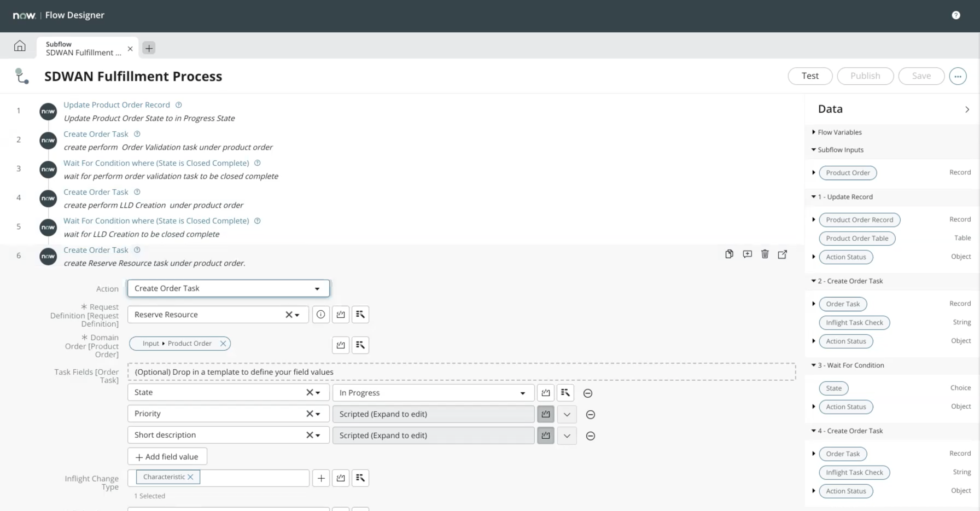This screenshot has height=511, width=980.
Task: Close the SDWAN Fulfillment subflow tab
Action: click(x=130, y=49)
